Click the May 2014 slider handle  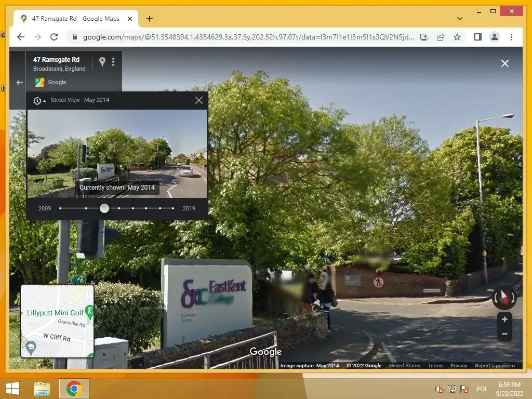point(104,208)
